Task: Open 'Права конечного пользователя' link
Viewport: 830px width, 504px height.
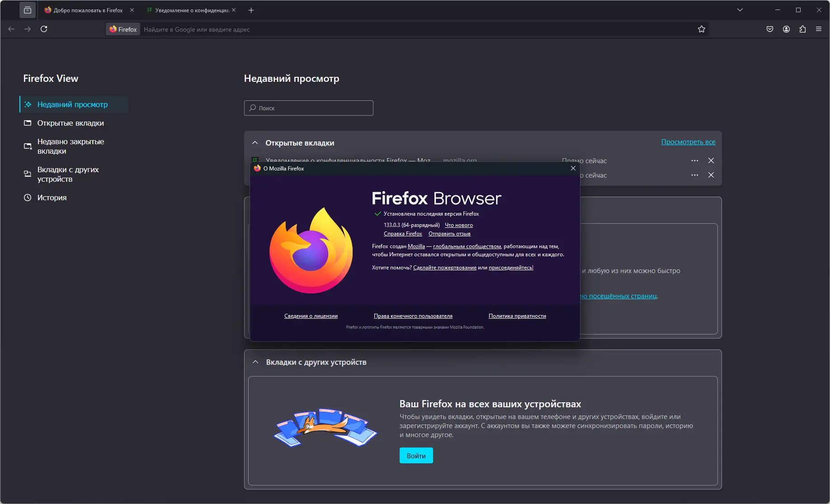Action: click(x=413, y=316)
